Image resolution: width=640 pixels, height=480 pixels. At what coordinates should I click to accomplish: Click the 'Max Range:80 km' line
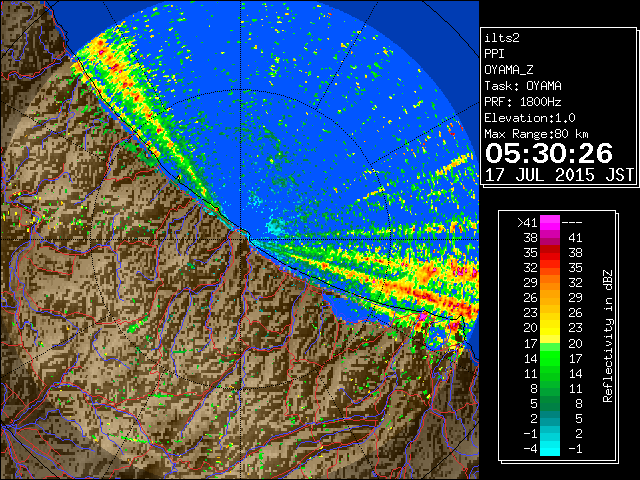536,134
